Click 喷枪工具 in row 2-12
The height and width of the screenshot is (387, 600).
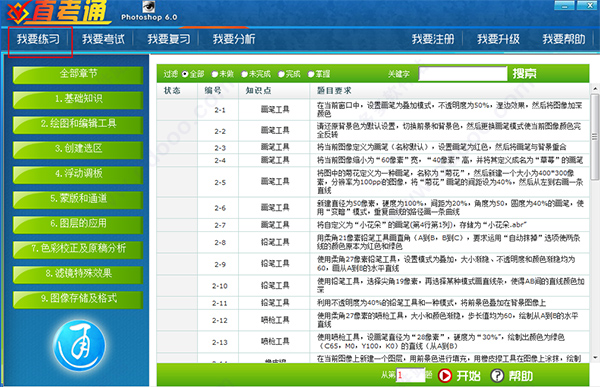pyautogui.click(x=275, y=320)
